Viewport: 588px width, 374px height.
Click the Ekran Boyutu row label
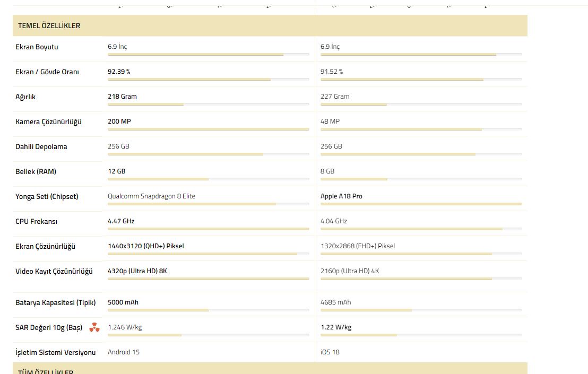coord(37,47)
